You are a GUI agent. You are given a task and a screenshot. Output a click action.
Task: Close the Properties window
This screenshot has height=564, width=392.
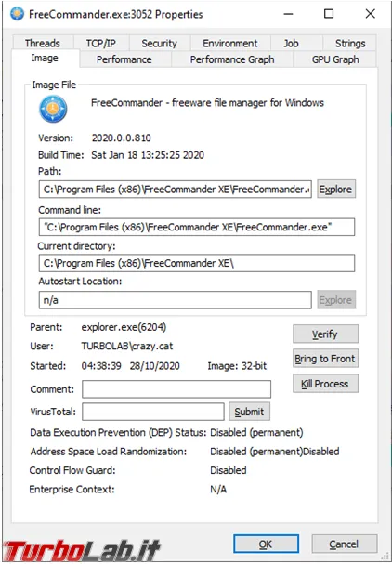click(370, 14)
